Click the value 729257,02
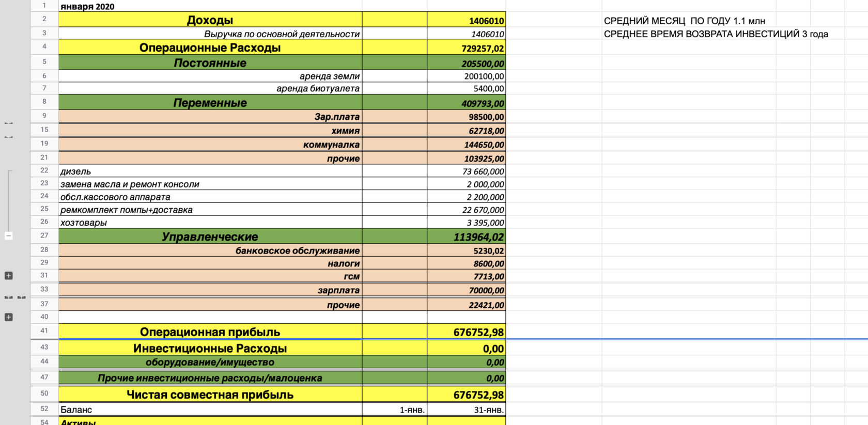Screen dimensions: 868x425 467,48
